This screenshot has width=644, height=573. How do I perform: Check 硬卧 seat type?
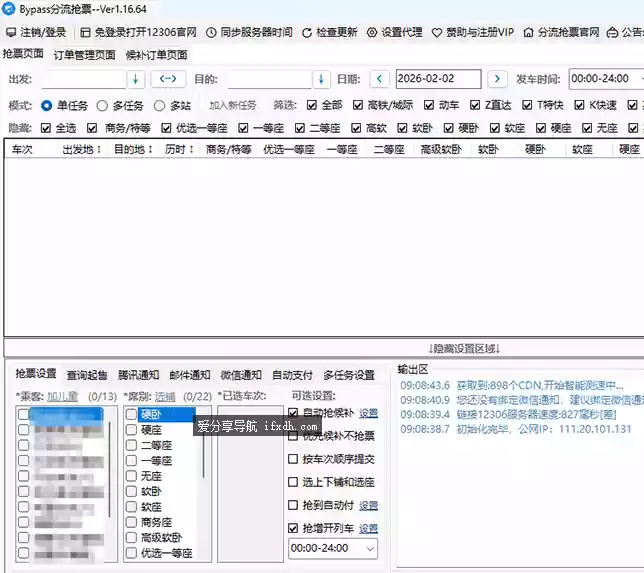[131, 414]
